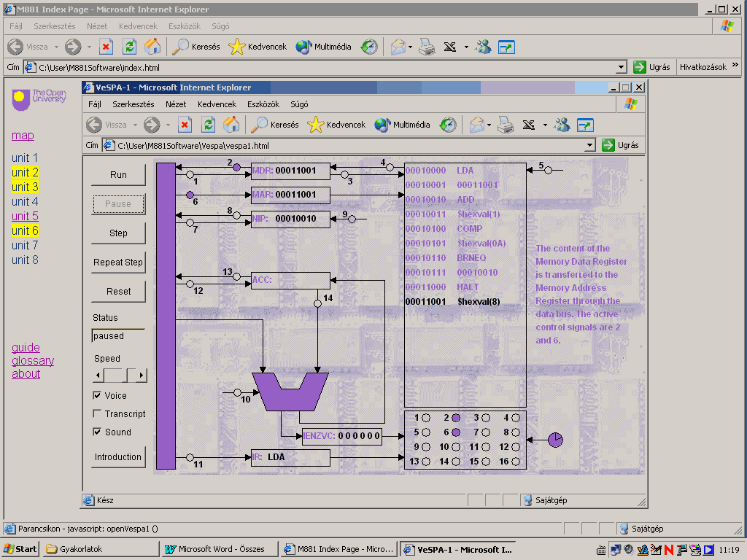The image size is (747, 560).
Task: Click the Status field showing paused
Action: tap(117, 335)
